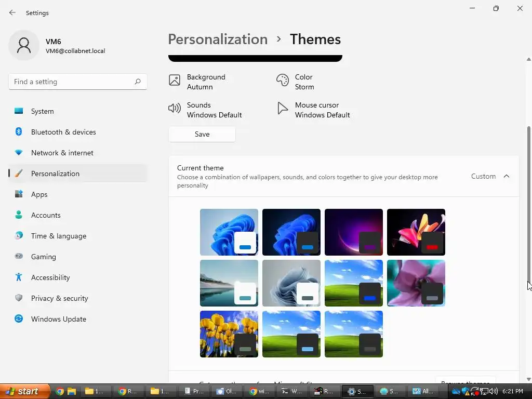Restore down the Settings window
Viewport: 532px width, 399px height.
click(496, 8)
